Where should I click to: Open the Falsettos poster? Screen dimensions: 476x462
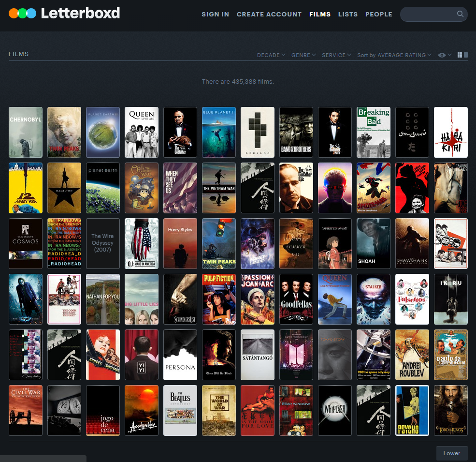point(412,299)
